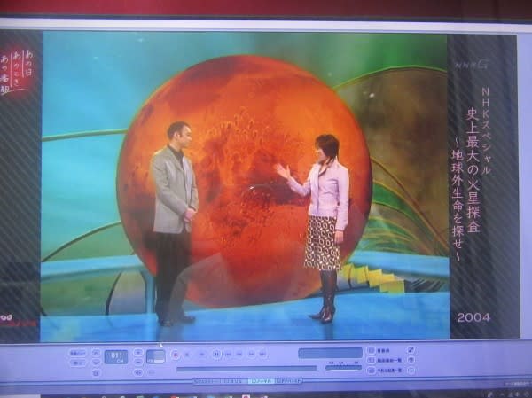The width and height of the screenshot is (532, 398).
Task: Select the second tab in the bottom tab strip
Action: tap(234, 381)
